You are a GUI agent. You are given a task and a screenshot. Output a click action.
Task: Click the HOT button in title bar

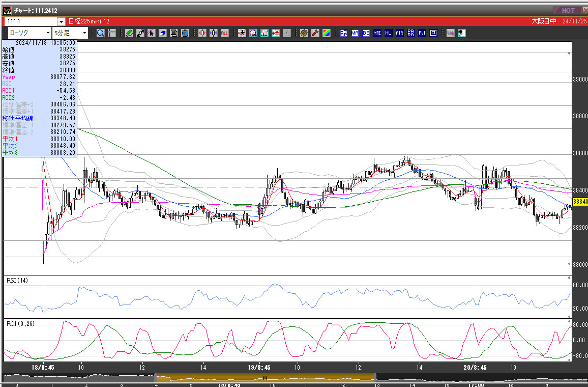point(568,11)
